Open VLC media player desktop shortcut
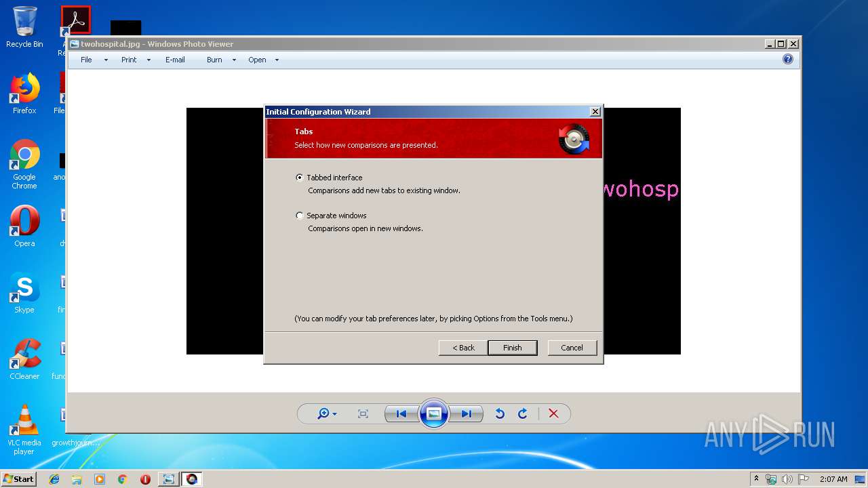Image resolution: width=868 pixels, height=488 pixels. pyautogui.click(x=24, y=430)
